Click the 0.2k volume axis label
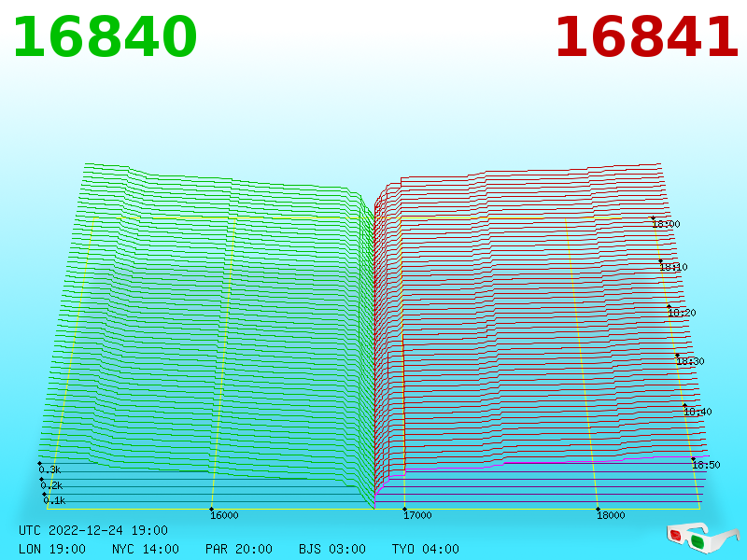This screenshot has height=560, width=747. click(51, 485)
